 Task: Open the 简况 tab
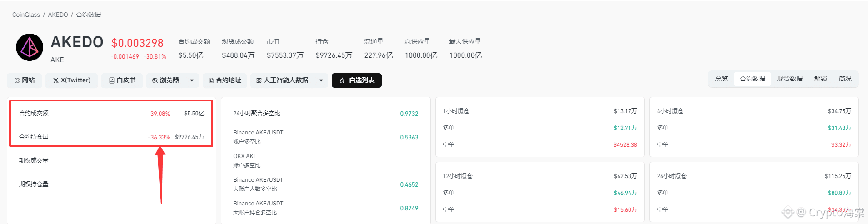[x=845, y=79]
